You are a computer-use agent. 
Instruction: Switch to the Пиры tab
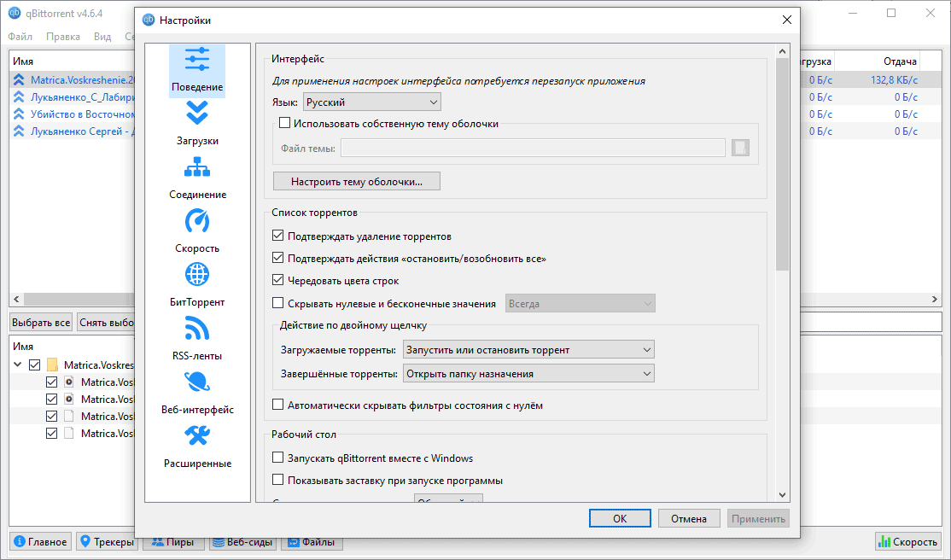click(172, 542)
